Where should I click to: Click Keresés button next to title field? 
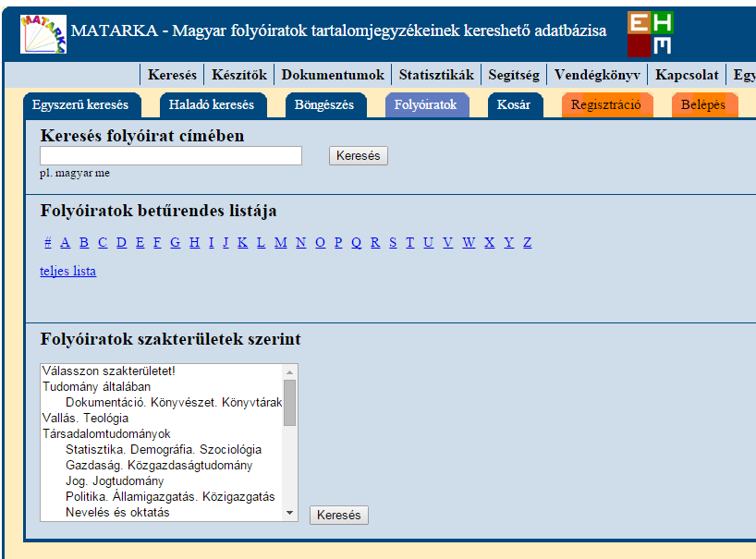point(359,155)
